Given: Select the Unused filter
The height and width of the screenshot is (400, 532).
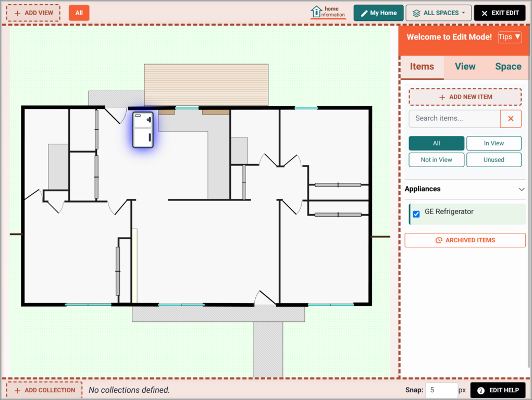Looking at the screenshot, I should point(493,160).
